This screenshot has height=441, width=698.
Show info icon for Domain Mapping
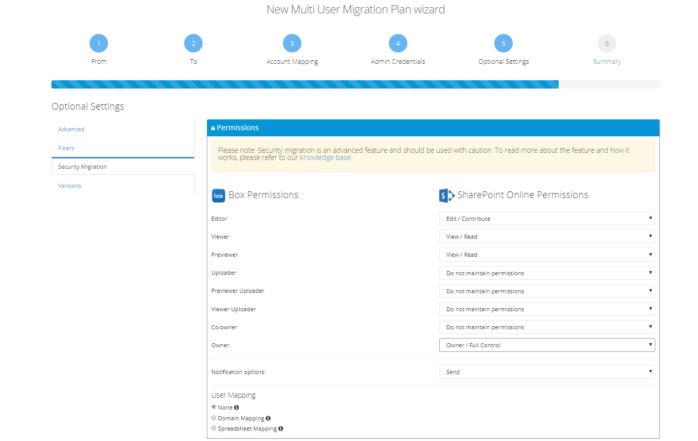coord(268,418)
